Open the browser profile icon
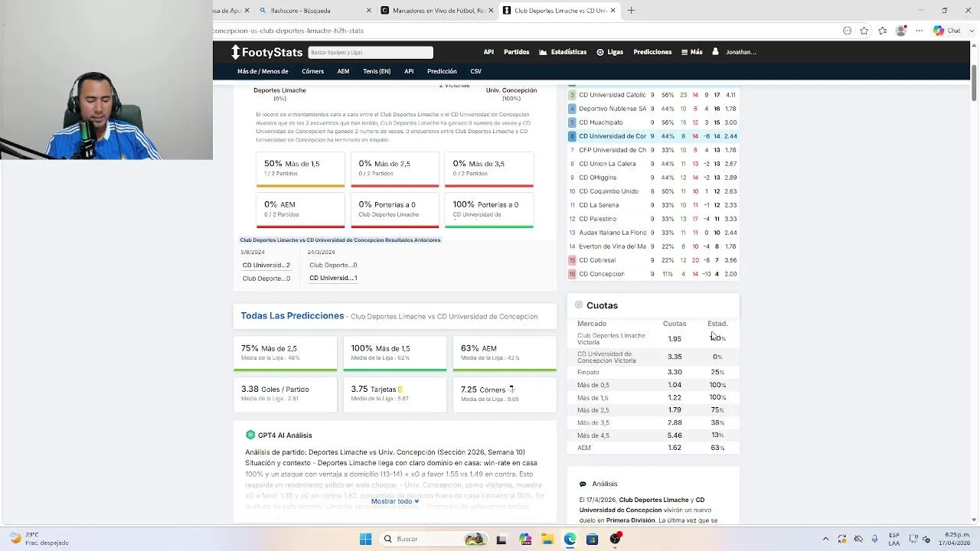Screen dimensions: 980x551 point(901,31)
